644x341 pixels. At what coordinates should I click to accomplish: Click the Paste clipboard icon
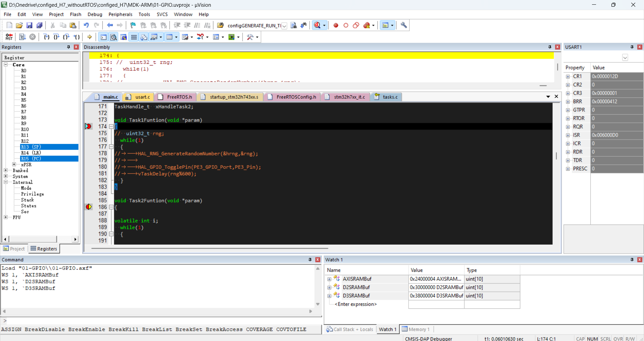pyautogui.click(x=73, y=25)
